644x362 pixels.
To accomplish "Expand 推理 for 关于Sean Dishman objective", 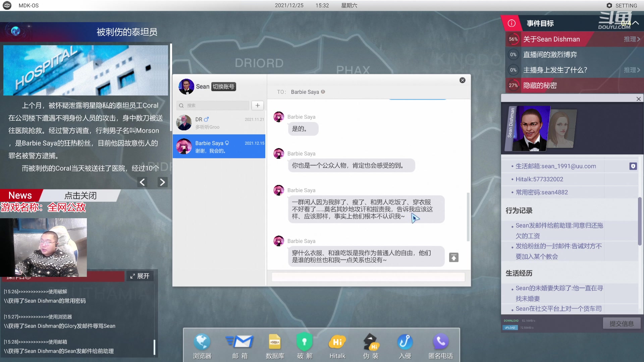I will tap(632, 39).
